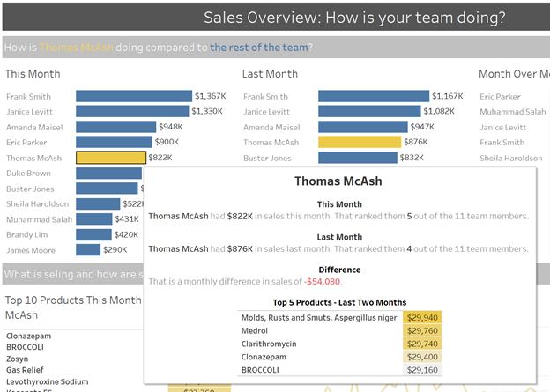Click Duke Brown's bar in This Month
This screenshot has width=550, height=392.
[x=108, y=173]
